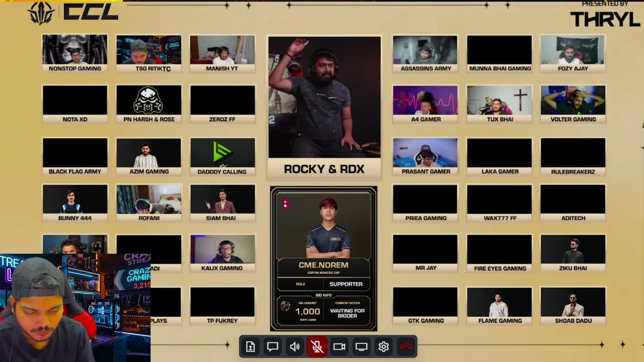Viewport: 644px width, 362px height.
Task: Open the Tux Bhai video tile
Action: pyautogui.click(x=500, y=105)
